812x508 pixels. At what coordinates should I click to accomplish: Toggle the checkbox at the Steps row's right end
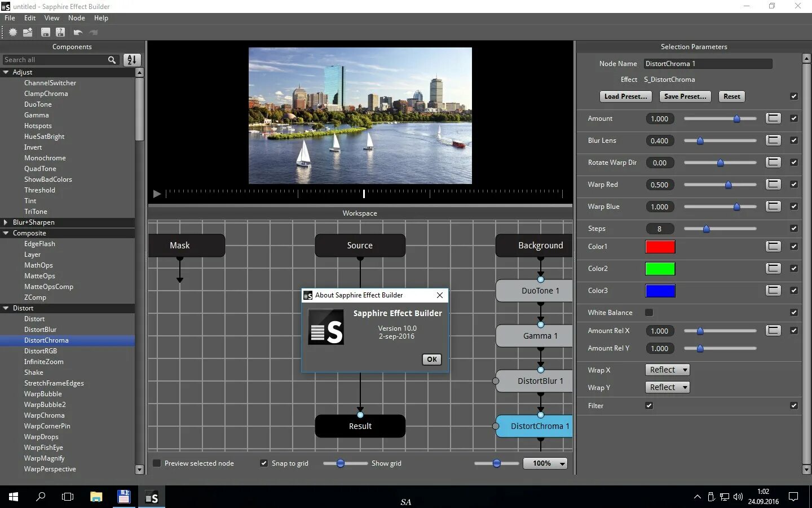(794, 229)
